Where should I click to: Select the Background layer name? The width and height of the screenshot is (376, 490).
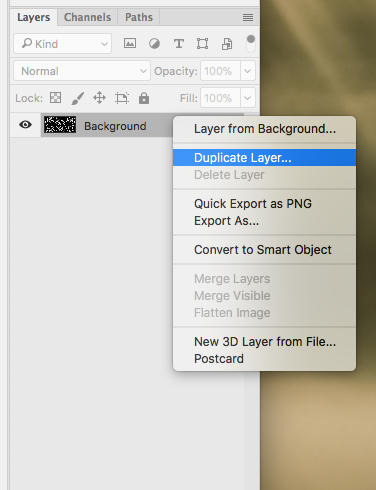point(115,126)
